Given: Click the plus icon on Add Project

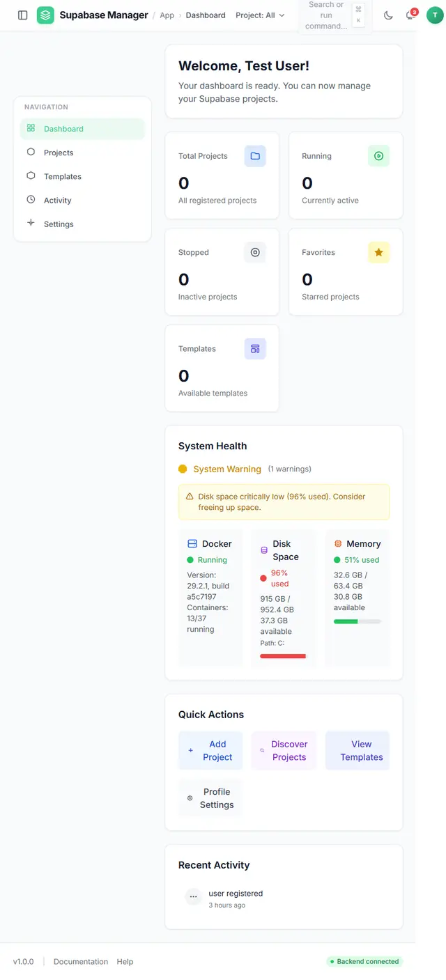Looking at the screenshot, I should [190, 751].
